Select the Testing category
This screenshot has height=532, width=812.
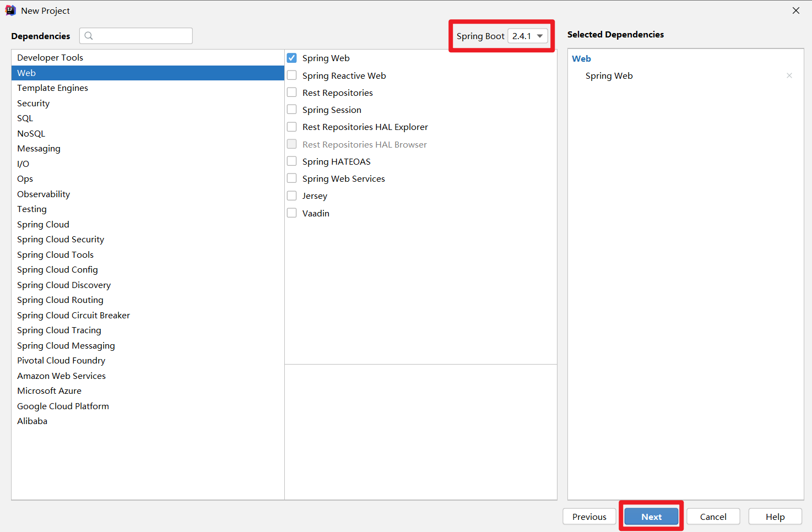(148, 209)
